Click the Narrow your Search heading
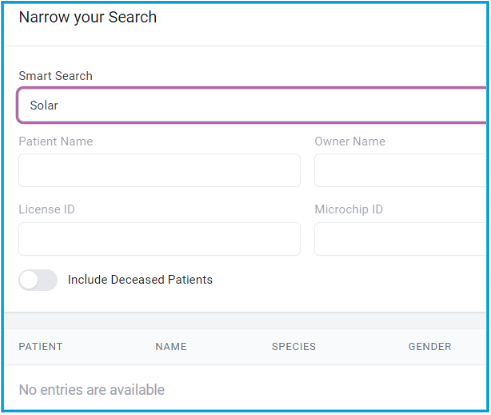 (x=88, y=17)
